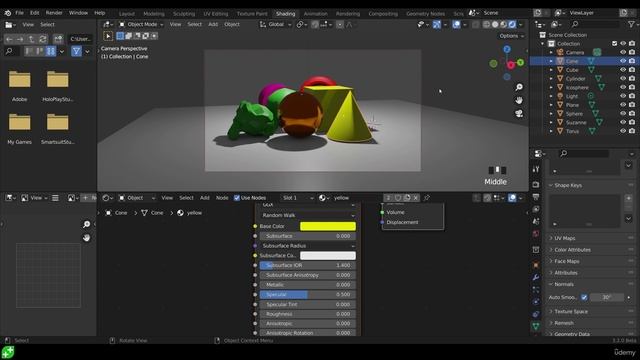Screen dimensions: 640x360
Task: Disable Light in renders camera icon
Action: tap(632, 96)
